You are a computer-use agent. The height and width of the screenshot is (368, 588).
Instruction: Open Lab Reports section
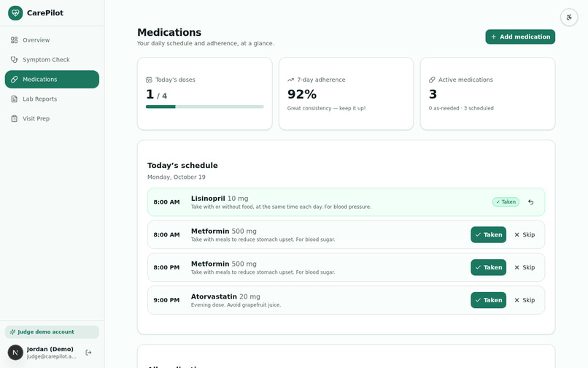pos(52,99)
